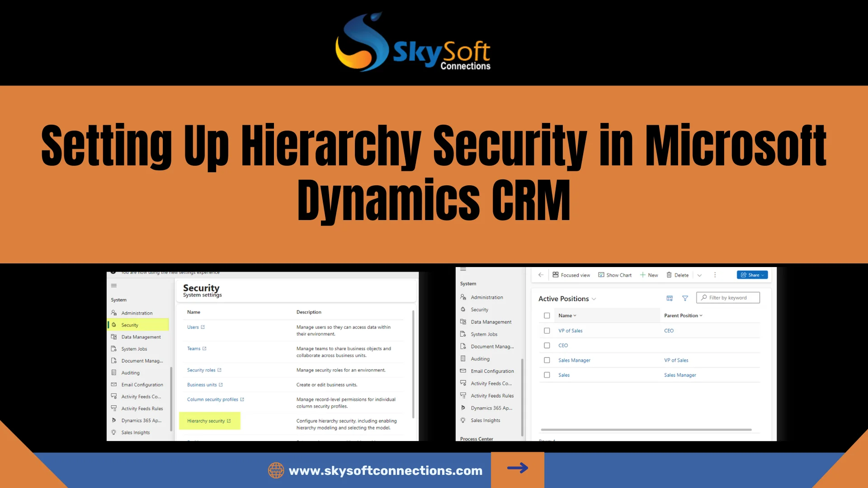Select System Jobs in the Active Positions sidebar
Viewport: 868px width, 488px height.
pos(479,334)
